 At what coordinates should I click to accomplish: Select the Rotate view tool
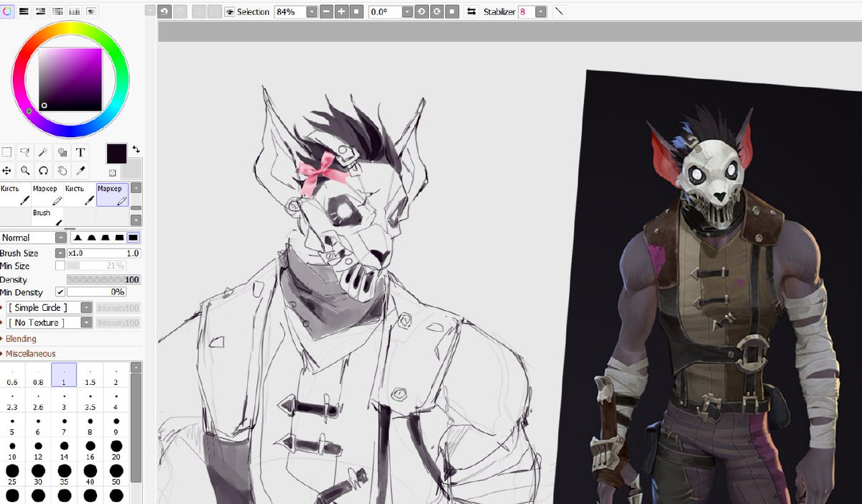point(44,171)
